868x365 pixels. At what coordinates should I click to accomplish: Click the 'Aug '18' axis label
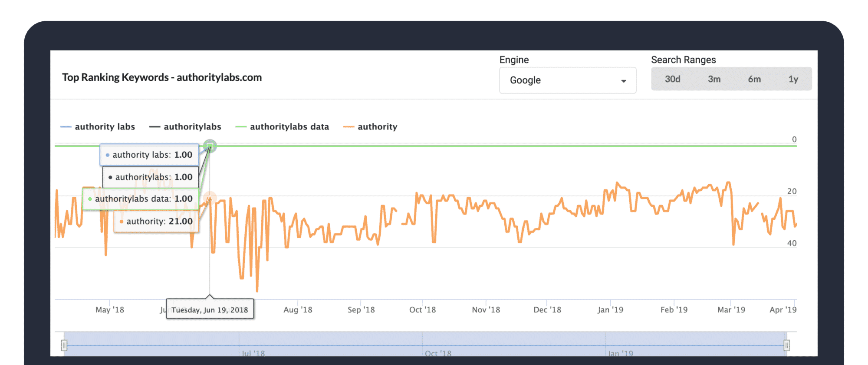pyautogui.click(x=298, y=310)
